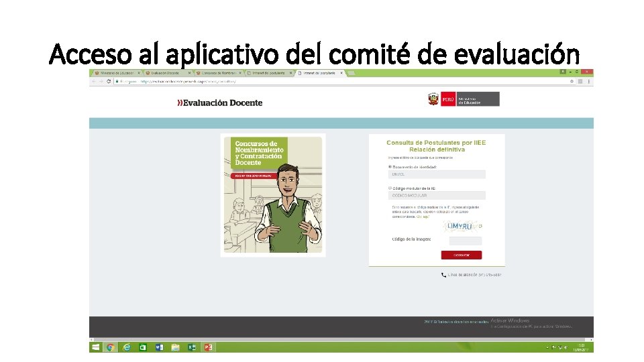Click the system tray clock
Image resolution: width=644 pixels, height=362 pixels.
581,347
